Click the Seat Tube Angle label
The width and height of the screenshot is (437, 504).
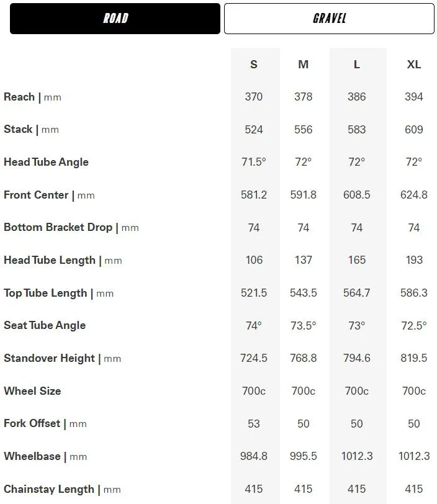pyautogui.click(x=45, y=326)
